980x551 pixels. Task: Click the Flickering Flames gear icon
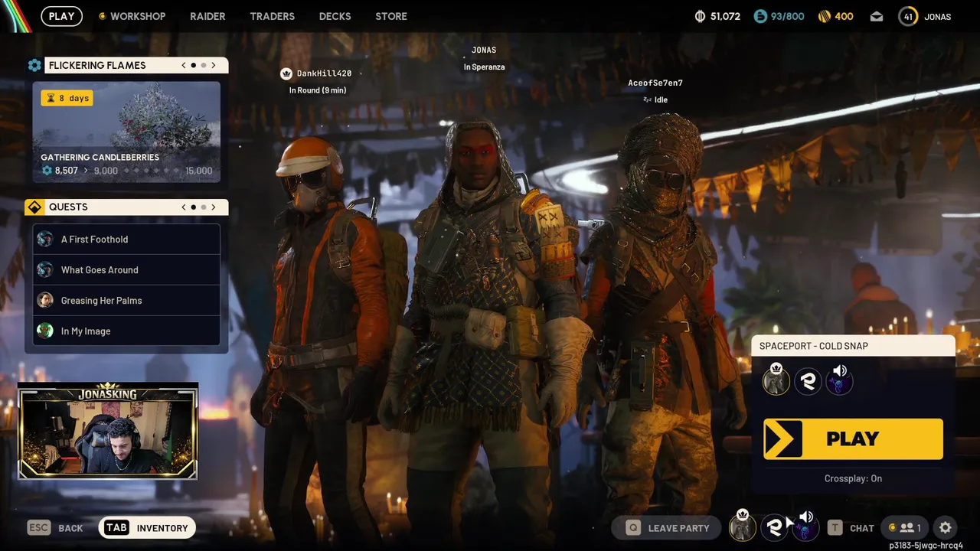[x=34, y=65]
